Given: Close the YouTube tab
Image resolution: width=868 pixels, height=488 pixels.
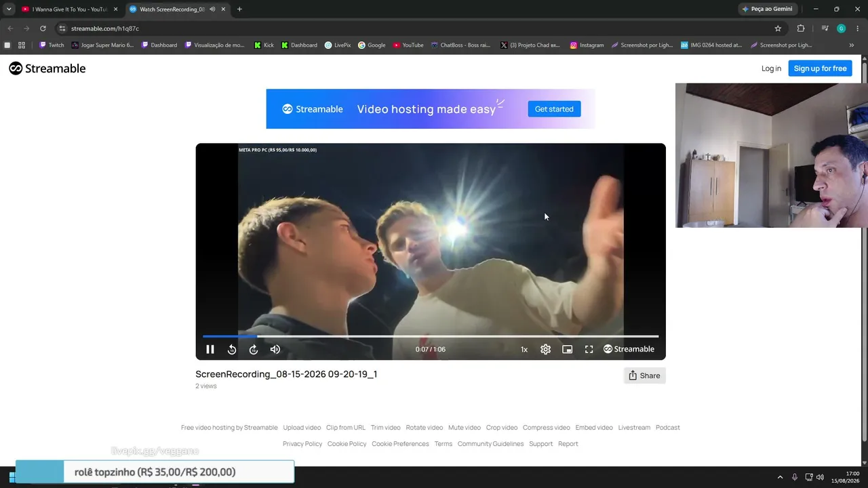Looking at the screenshot, I should [115, 9].
